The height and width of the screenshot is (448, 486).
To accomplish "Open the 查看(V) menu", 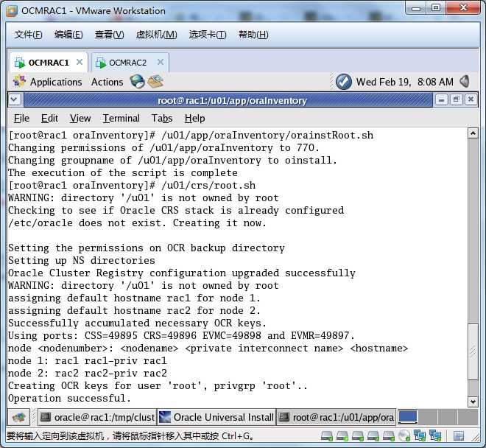I will coord(109,35).
